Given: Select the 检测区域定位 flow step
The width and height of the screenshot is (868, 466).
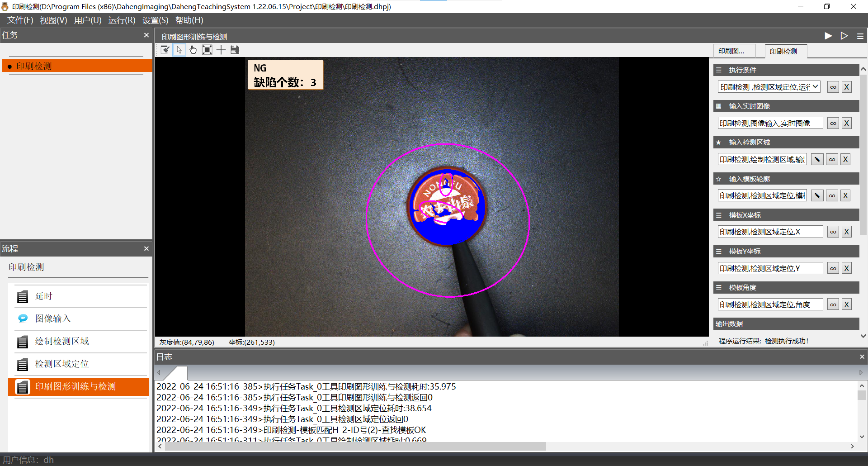Looking at the screenshot, I should 79,364.
